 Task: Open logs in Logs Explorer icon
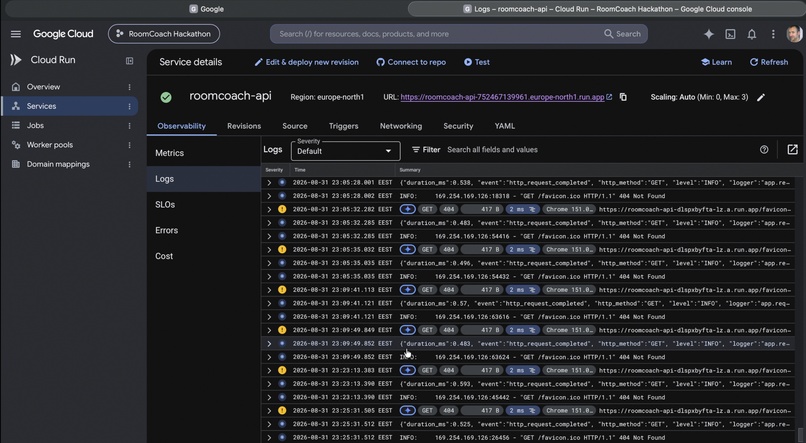[792, 150]
